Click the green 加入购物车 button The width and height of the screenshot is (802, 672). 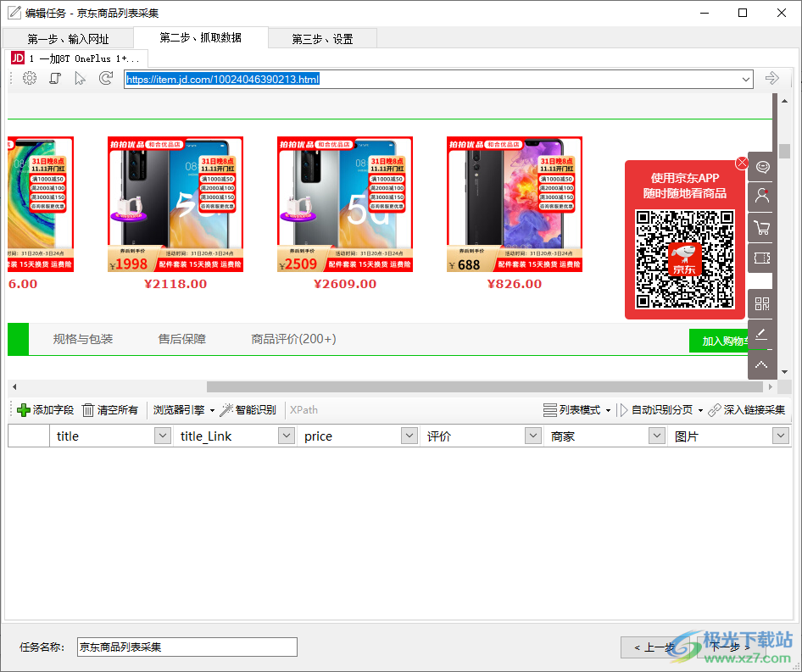click(720, 342)
